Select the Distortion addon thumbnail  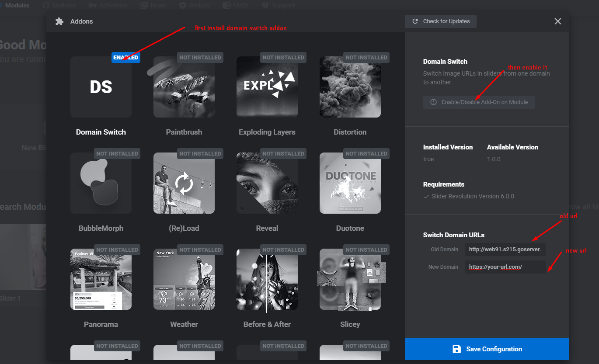point(350,87)
